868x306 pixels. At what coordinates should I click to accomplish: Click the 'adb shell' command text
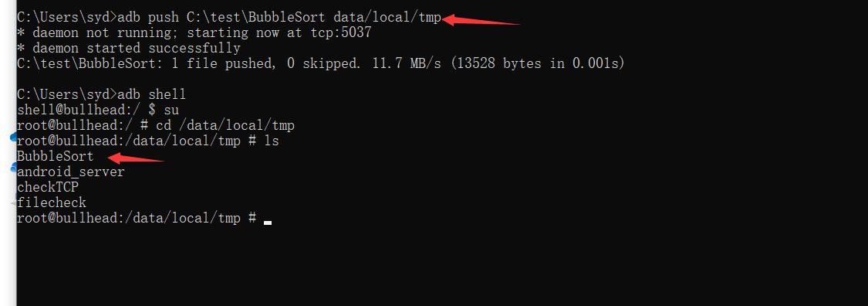152,94
